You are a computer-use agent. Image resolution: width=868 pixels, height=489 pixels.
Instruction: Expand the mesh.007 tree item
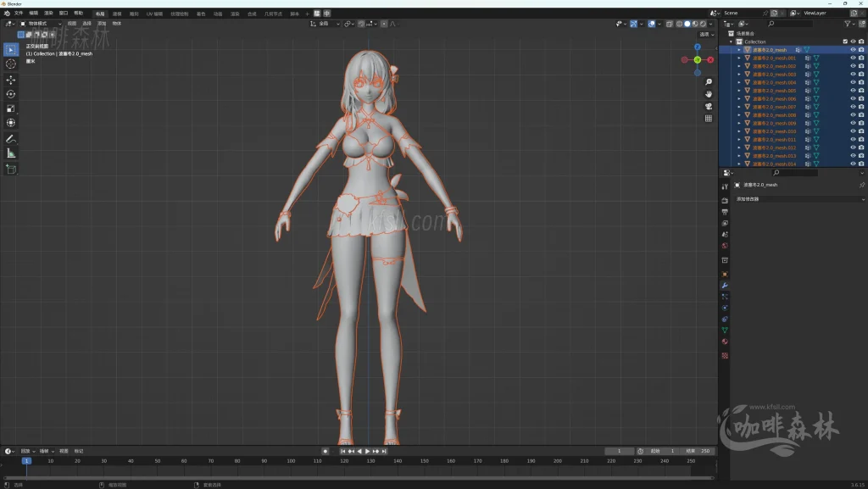pyautogui.click(x=739, y=107)
